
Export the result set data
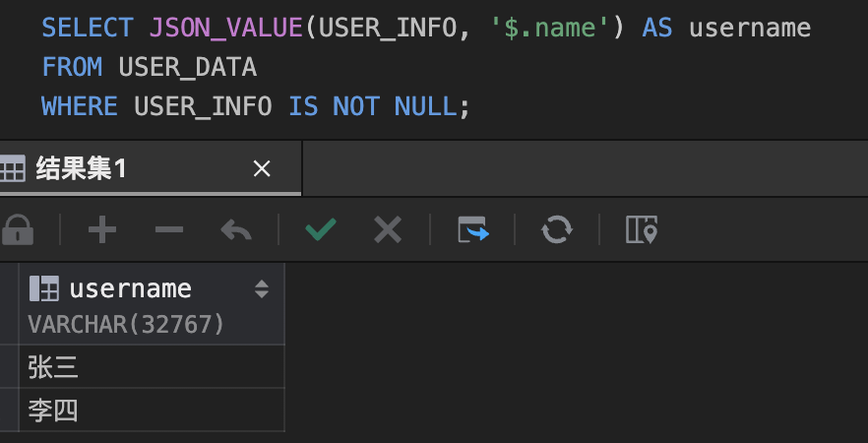(473, 230)
